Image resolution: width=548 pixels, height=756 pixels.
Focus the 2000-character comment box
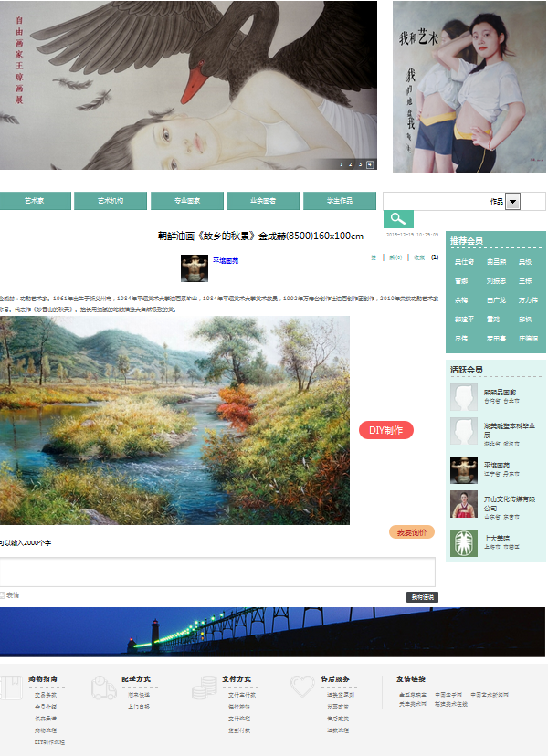(x=217, y=572)
